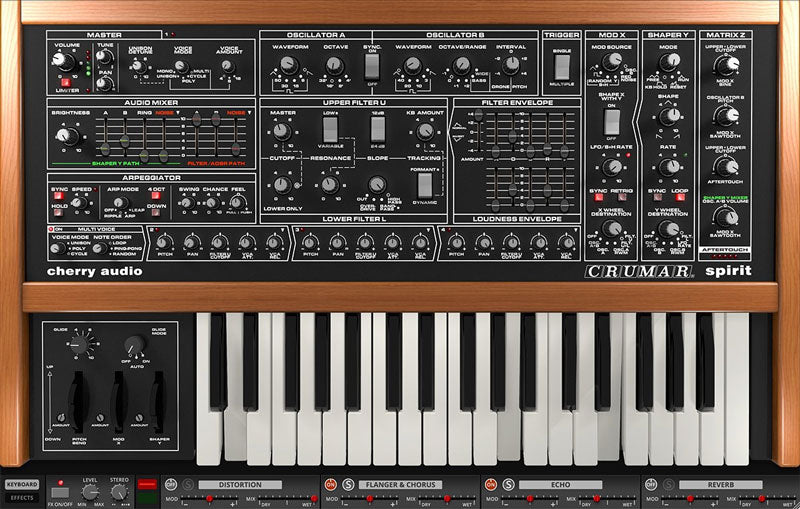Click the Audio Mixer Brightness knob
The image size is (800, 509).
pos(67,136)
